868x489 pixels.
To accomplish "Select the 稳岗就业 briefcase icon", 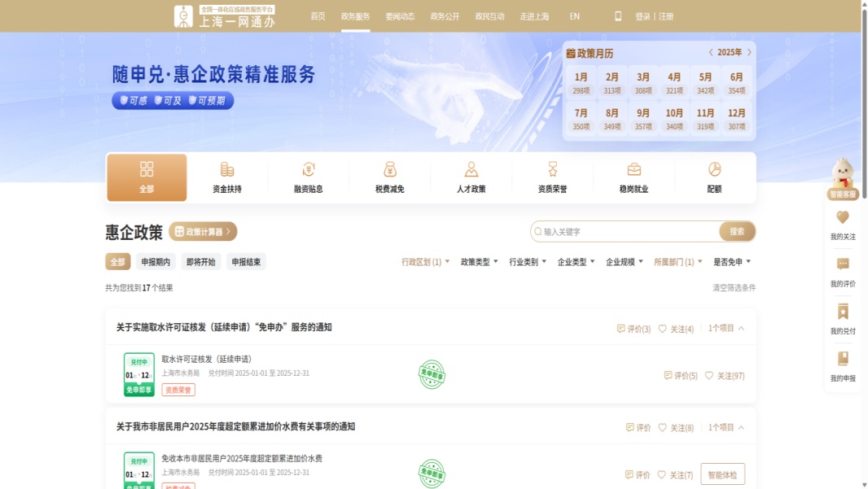I will click(633, 169).
